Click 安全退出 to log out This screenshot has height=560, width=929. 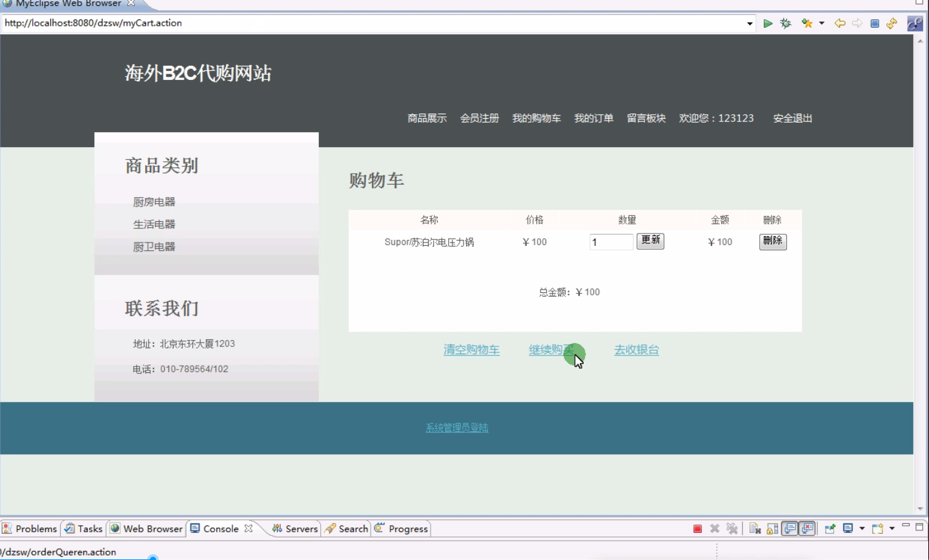tap(793, 118)
